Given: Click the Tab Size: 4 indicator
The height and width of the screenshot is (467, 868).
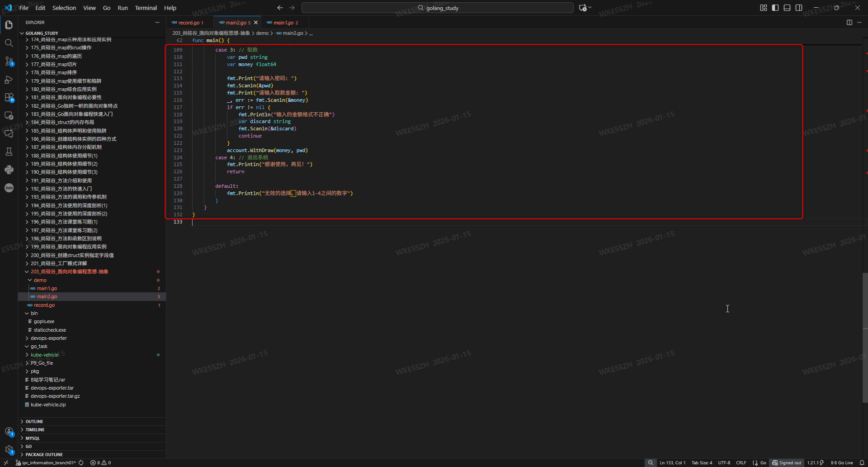Looking at the screenshot, I should pyautogui.click(x=702, y=462).
